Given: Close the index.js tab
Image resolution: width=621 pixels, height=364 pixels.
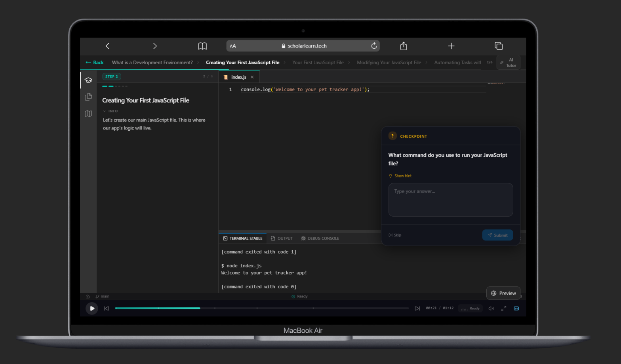Looking at the screenshot, I should pyautogui.click(x=252, y=77).
